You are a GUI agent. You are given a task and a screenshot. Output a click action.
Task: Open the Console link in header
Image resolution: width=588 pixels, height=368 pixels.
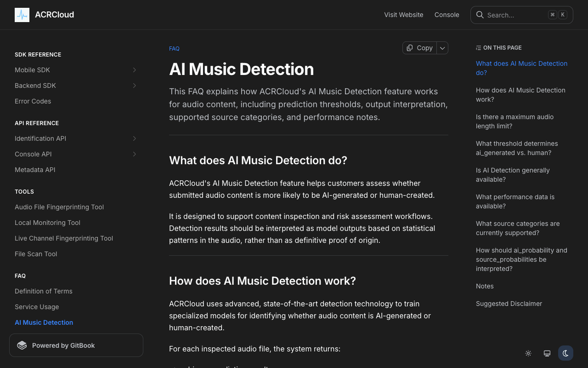click(x=447, y=15)
